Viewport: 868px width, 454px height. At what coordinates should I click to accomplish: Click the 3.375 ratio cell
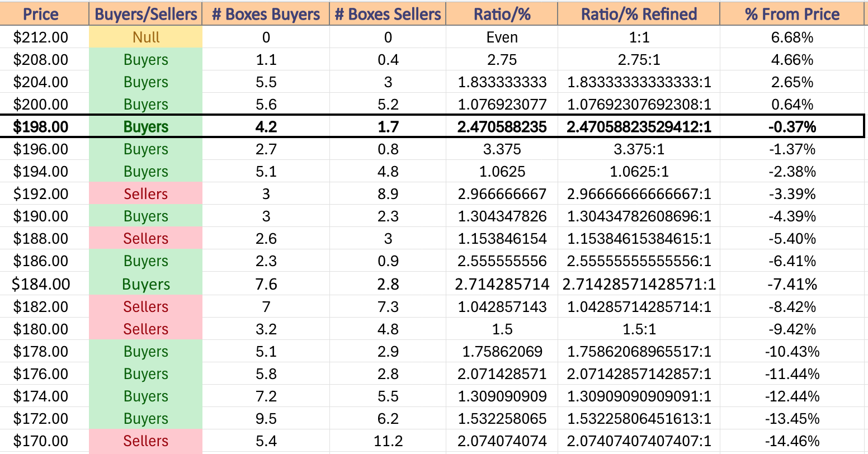(x=502, y=149)
